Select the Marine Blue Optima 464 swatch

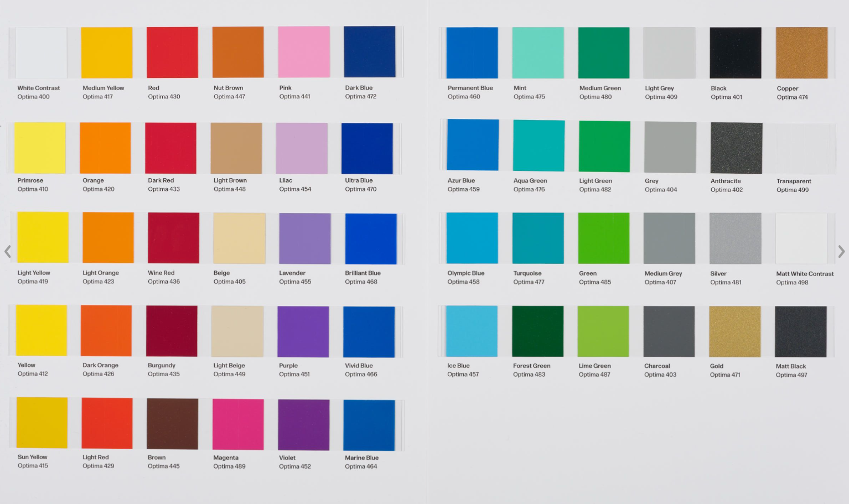point(369,425)
